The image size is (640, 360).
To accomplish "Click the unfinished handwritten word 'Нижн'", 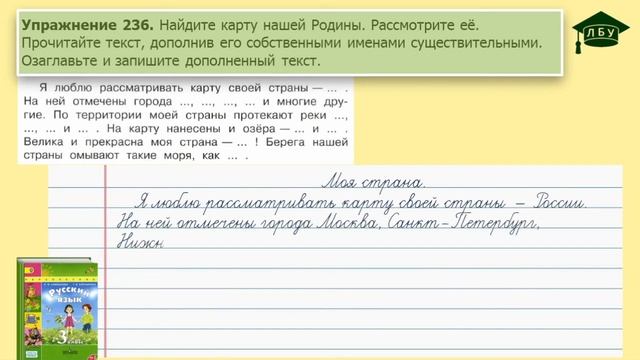I will click(x=140, y=242).
